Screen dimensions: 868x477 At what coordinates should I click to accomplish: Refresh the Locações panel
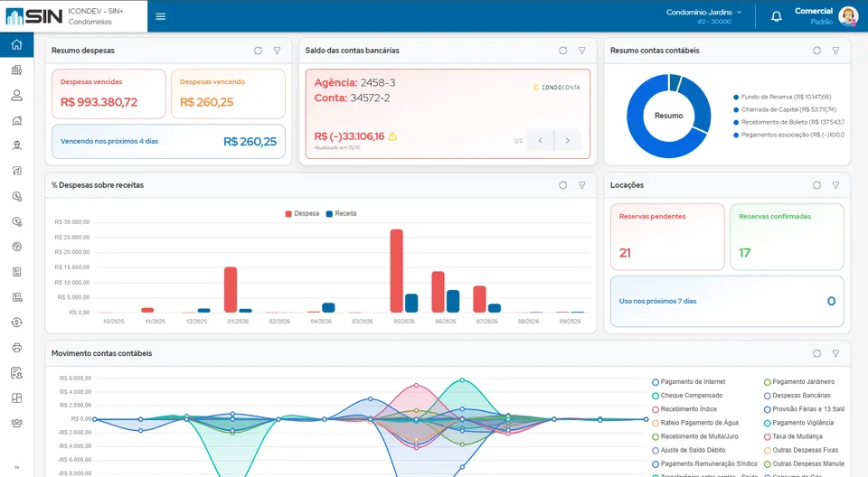click(816, 185)
